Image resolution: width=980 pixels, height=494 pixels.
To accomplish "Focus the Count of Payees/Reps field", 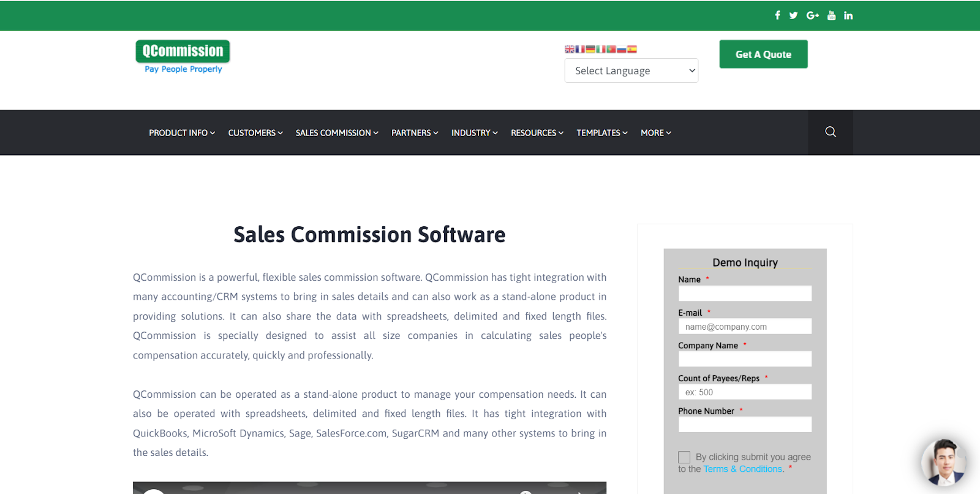I will pyautogui.click(x=745, y=392).
